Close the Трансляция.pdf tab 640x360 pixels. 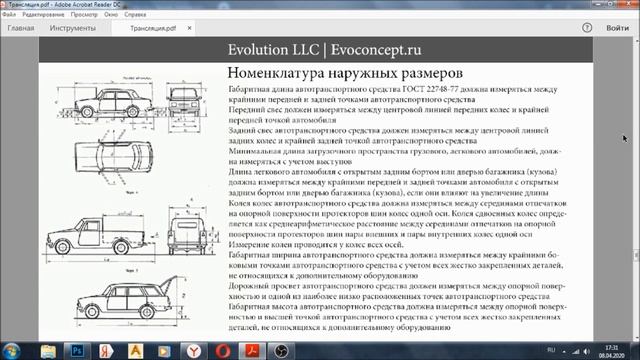pyautogui.click(x=189, y=28)
